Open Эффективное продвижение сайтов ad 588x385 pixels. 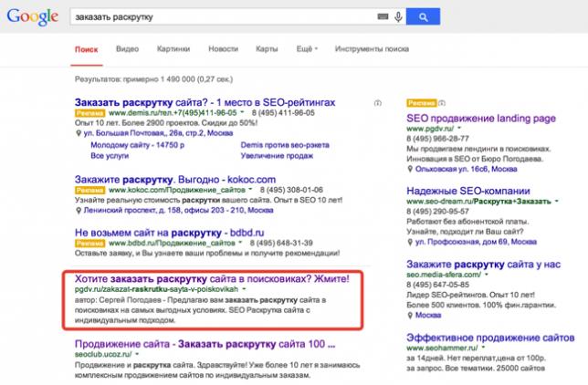(490, 338)
